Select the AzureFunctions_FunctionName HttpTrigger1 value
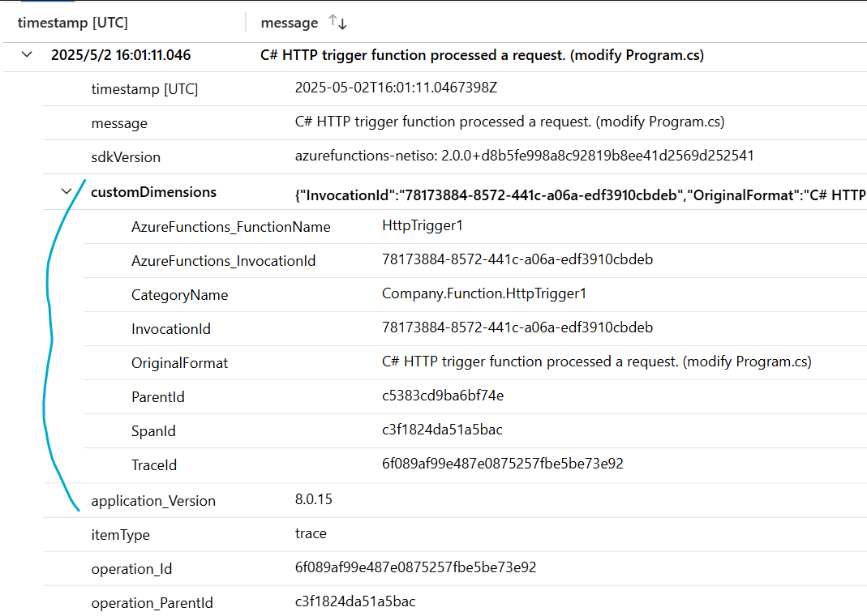This screenshot has height=616, width=867. (x=423, y=226)
